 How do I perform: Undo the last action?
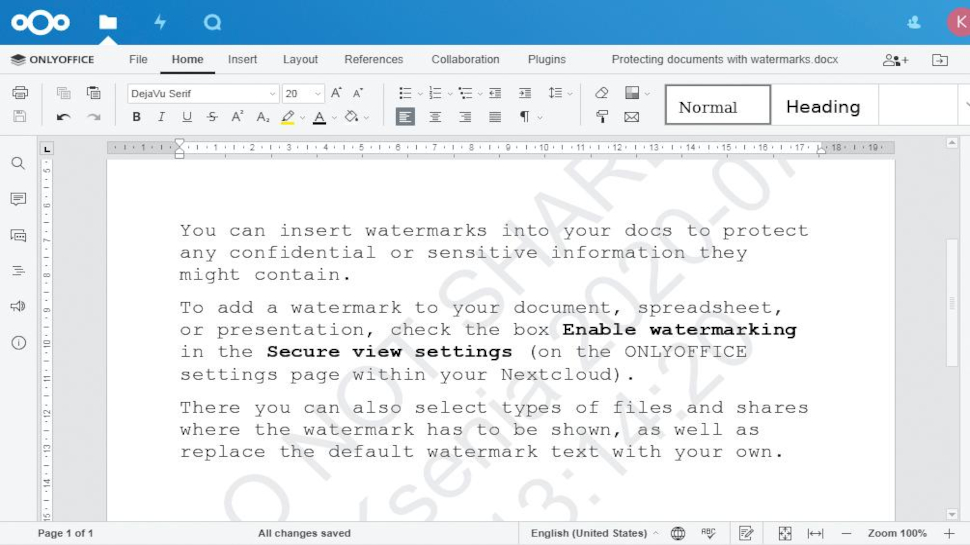tap(63, 117)
